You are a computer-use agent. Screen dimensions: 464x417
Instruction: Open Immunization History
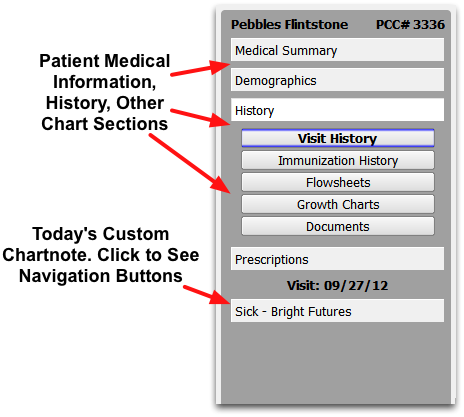click(x=338, y=160)
